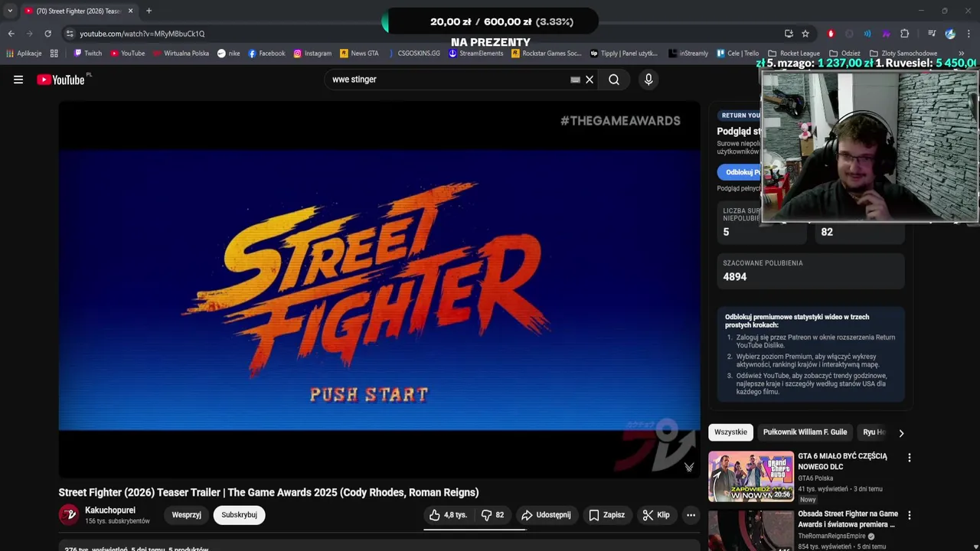Image resolution: width=980 pixels, height=551 pixels.
Task: Click the search magnifier button
Action: pyautogui.click(x=614, y=80)
